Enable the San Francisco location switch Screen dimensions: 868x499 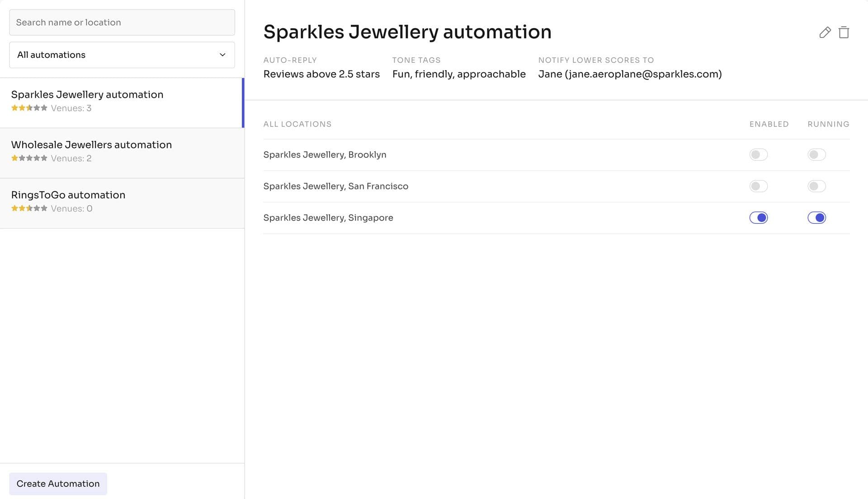[758, 186]
